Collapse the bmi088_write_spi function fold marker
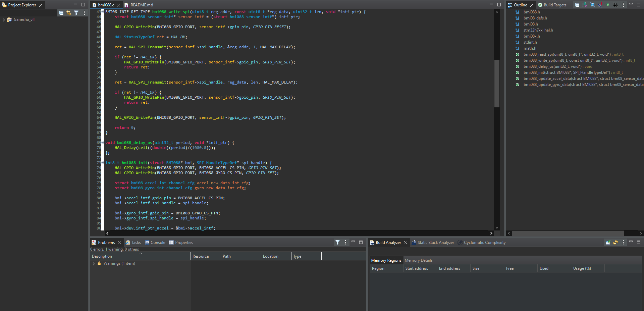 click(103, 12)
